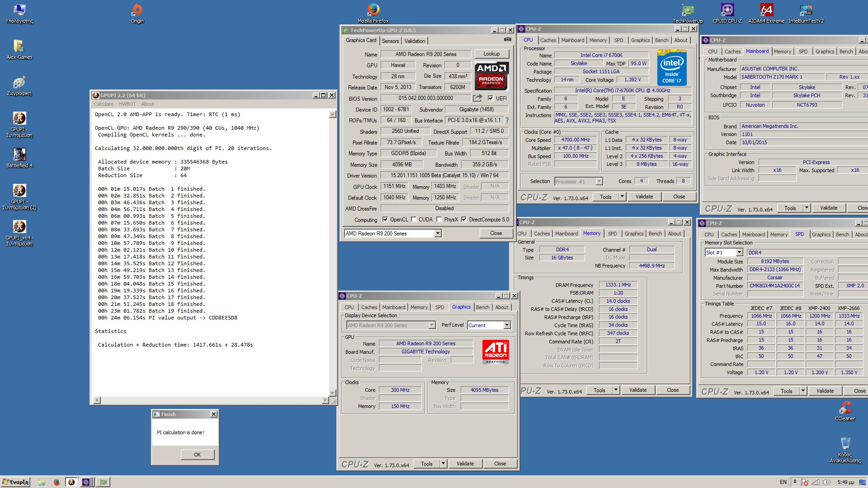Click the GPU-Z BIOS export share icon
868x488 pixels.
click(477, 98)
